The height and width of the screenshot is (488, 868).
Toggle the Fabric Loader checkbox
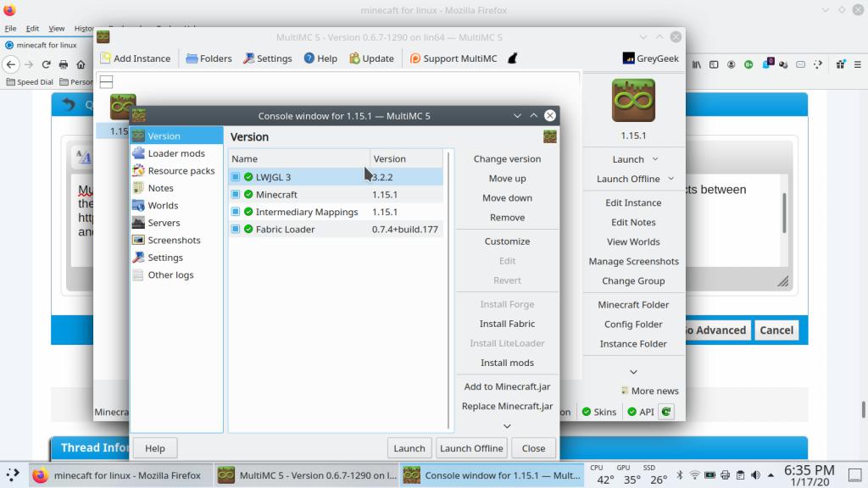point(236,229)
